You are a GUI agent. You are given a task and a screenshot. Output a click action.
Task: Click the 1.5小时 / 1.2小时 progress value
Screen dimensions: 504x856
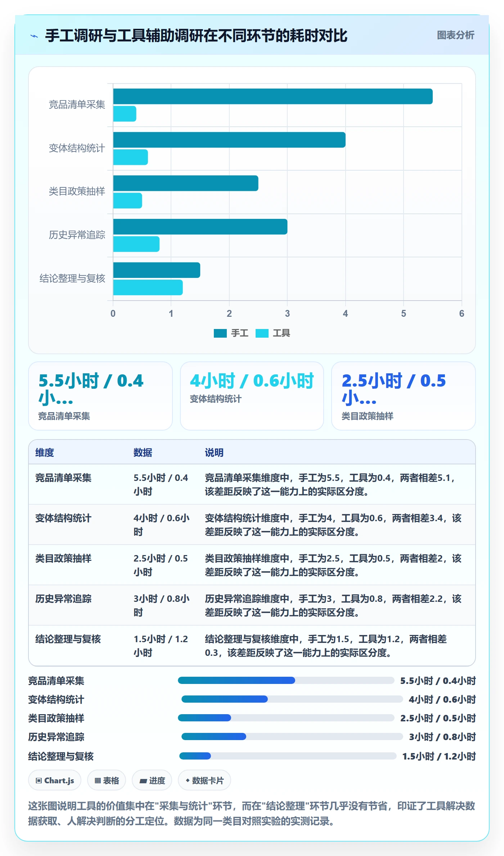click(439, 756)
